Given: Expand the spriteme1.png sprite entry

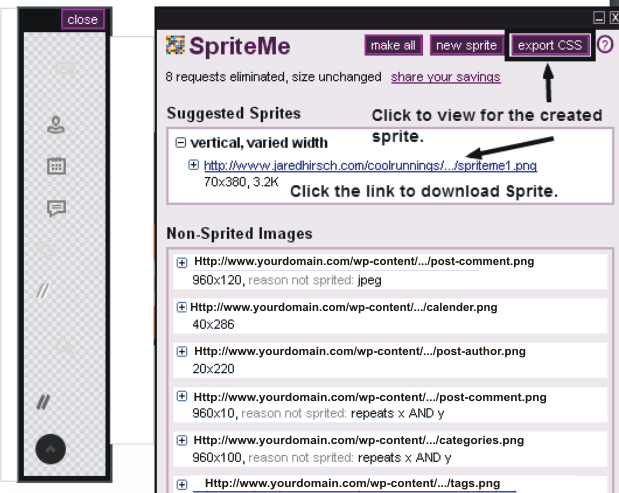Looking at the screenshot, I should tap(193, 165).
